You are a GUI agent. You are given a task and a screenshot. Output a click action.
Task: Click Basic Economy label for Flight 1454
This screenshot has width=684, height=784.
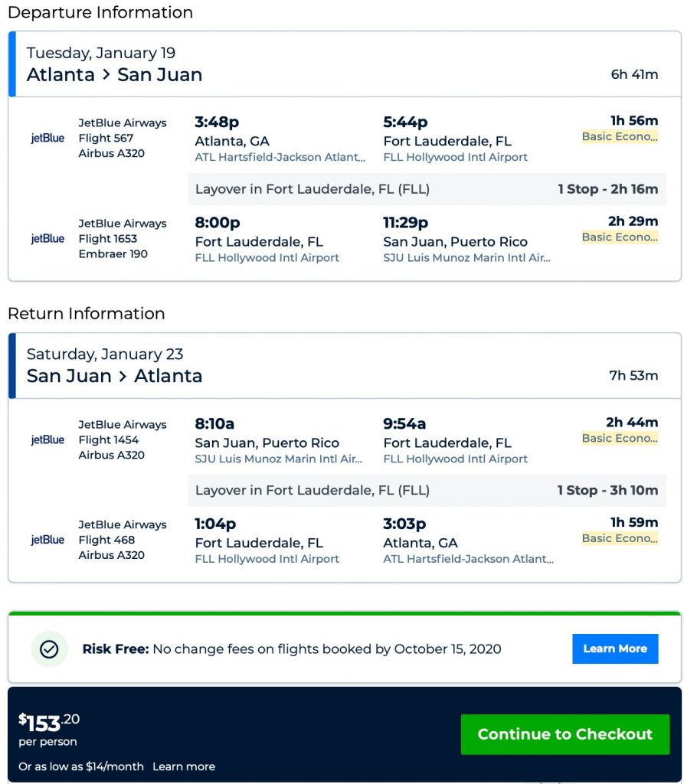point(620,439)
